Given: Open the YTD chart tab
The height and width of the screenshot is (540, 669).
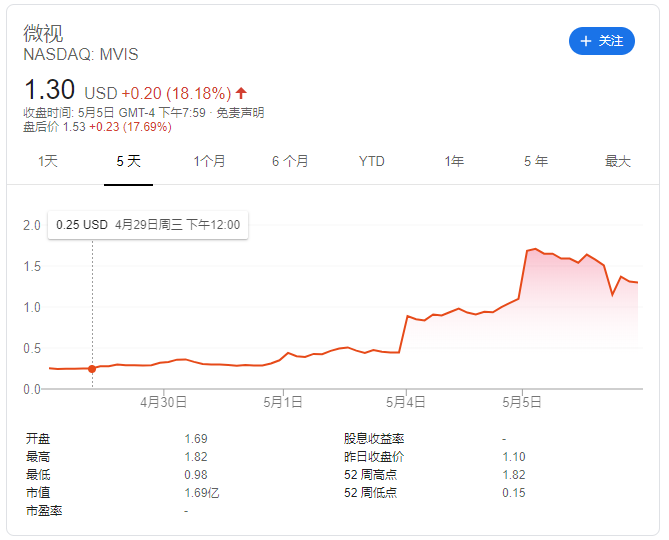Looking at the screenshot, I should point(372,161).
